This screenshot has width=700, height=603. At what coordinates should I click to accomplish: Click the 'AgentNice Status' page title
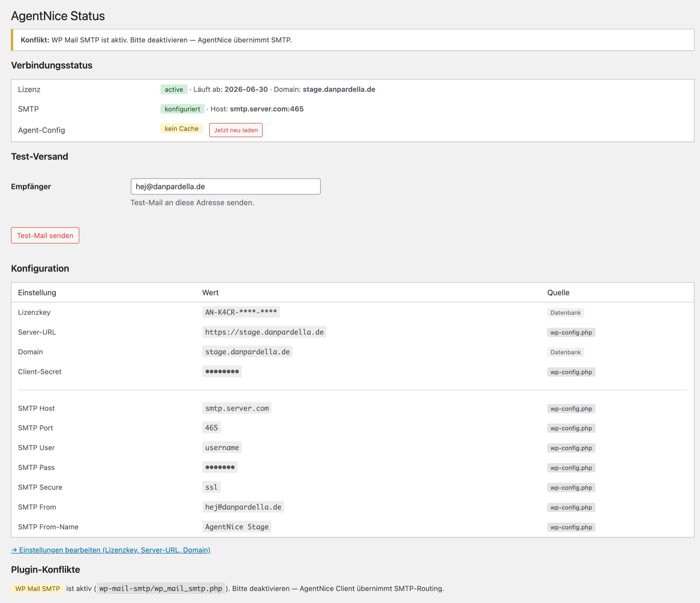pos(58,16)
